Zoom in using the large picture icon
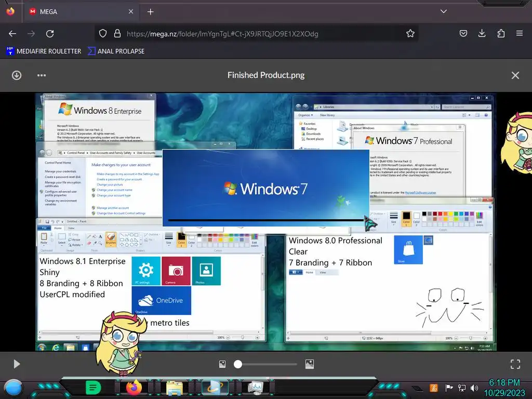The image size is (532, 399). pyautogui.click(x=310, y=364)
